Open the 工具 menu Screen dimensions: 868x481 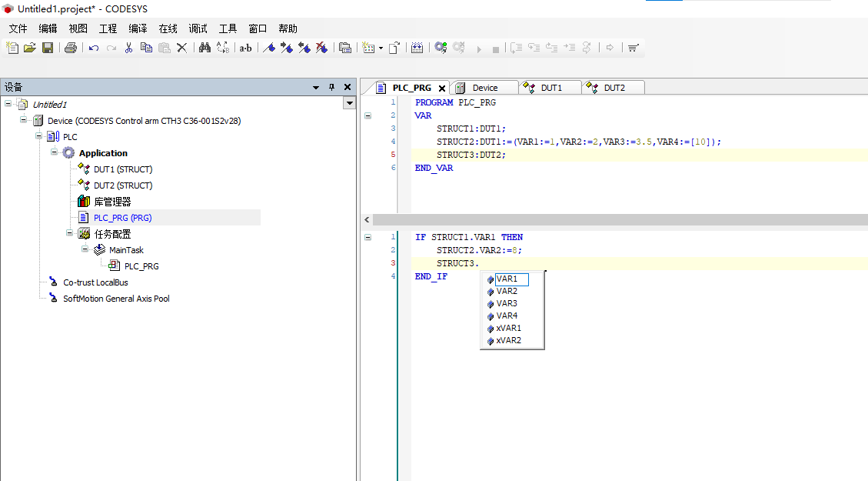pos(228,28)
